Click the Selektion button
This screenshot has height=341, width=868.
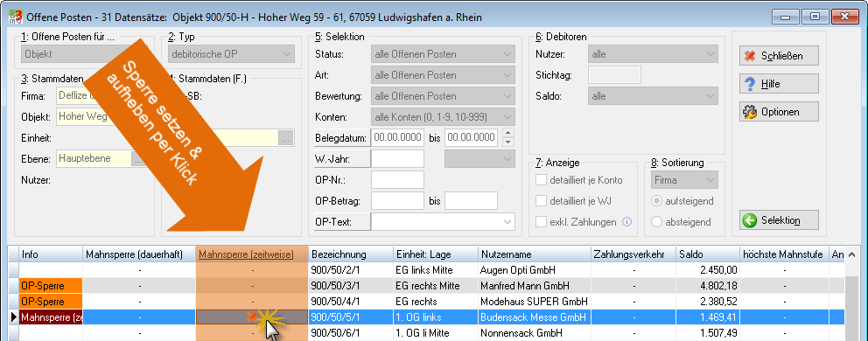[779, 220]
